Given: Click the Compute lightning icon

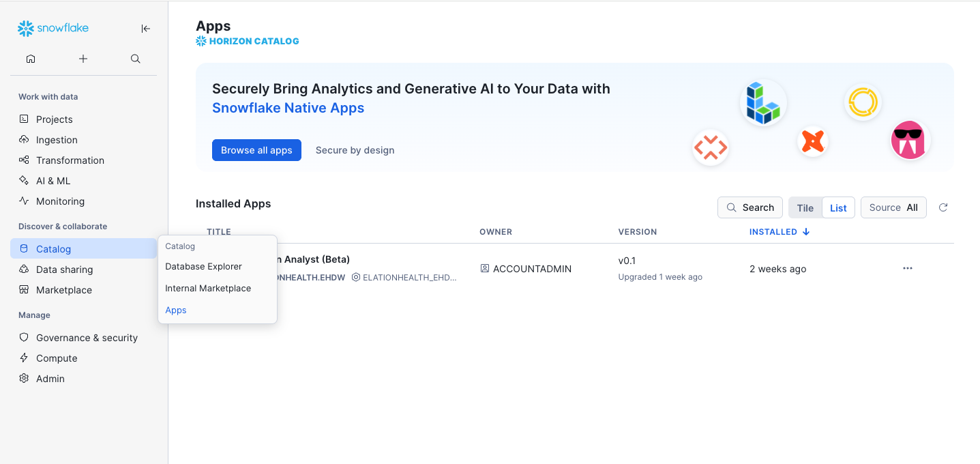Looking at the screenshot, I should pyautogui.click(x=24, y=358).
